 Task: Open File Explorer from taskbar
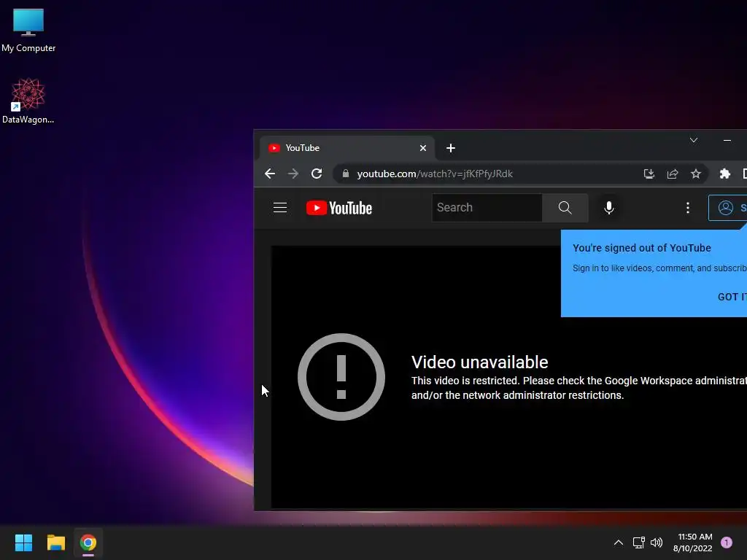point(55,542)
